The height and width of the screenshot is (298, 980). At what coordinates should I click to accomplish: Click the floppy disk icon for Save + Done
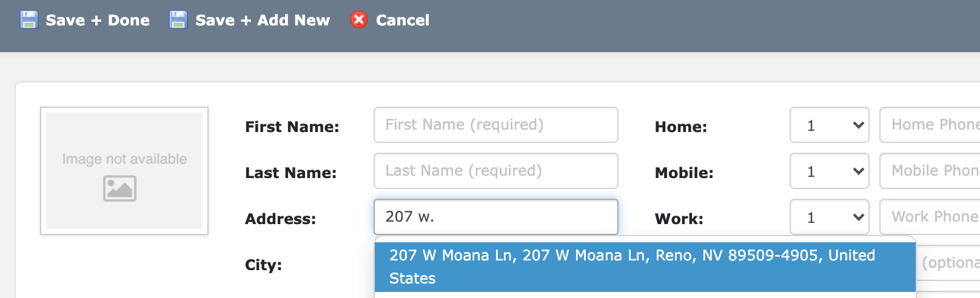click(29, 20)
